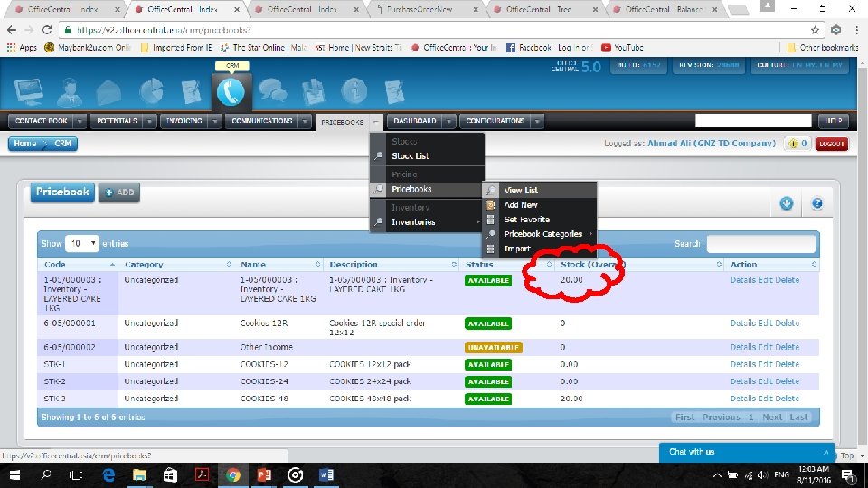
Task: Click Next pagination link
Action: pyautogui.click(x=771, y=418)
